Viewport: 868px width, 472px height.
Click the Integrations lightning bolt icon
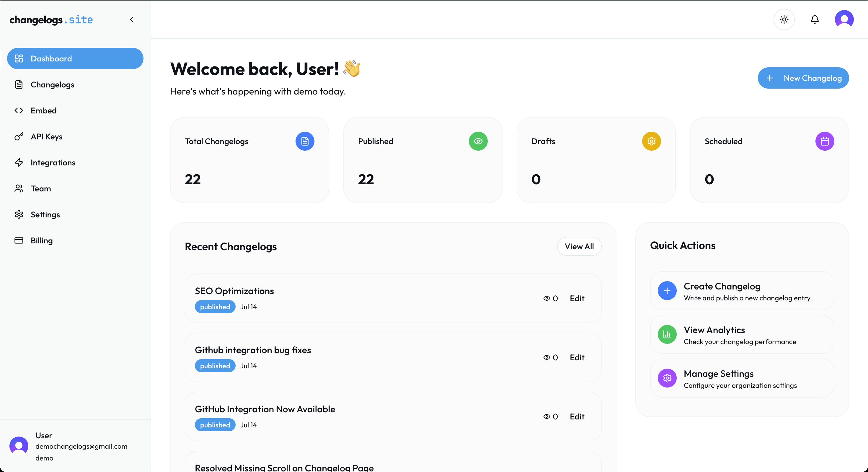(19, 162)
